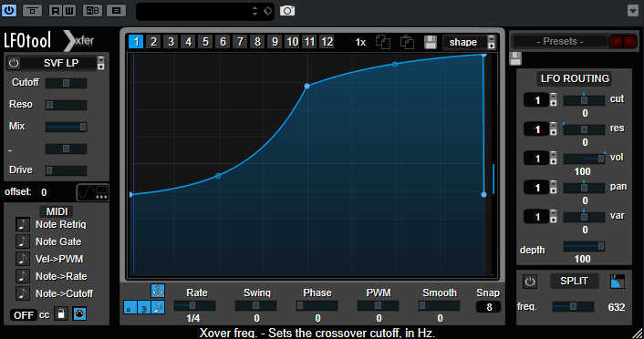Click the MIDI learn knob icon
The width and height of the screenshot is (644, 339).
[x=79, y=314]
